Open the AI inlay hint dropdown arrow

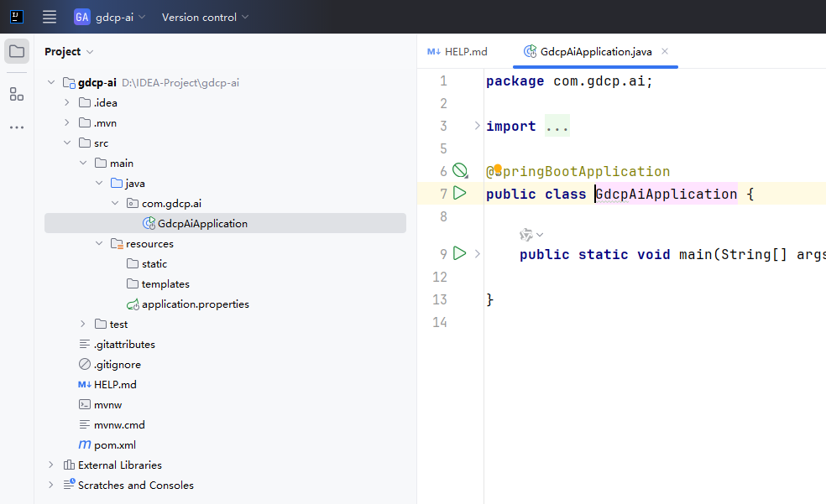pos(540,235)
